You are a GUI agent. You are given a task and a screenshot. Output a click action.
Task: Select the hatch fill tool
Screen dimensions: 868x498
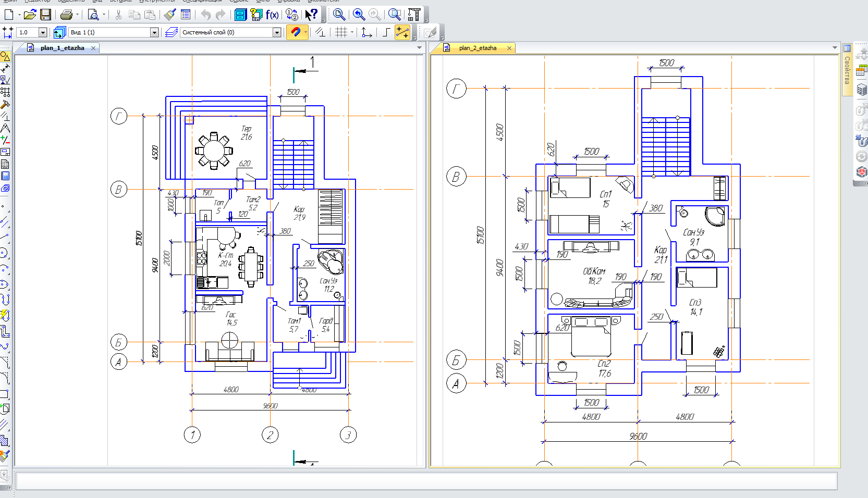point(5,441)
